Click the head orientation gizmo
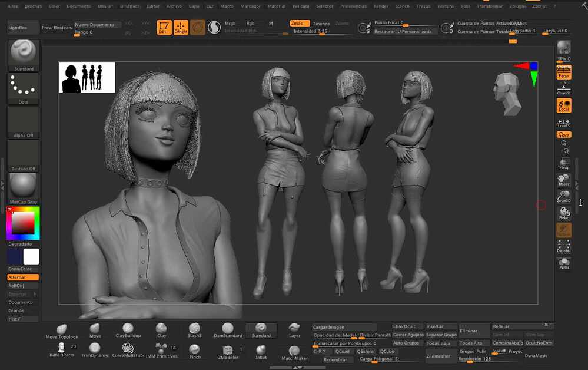This screenshot has width=588, height=370. pos(507,94)
